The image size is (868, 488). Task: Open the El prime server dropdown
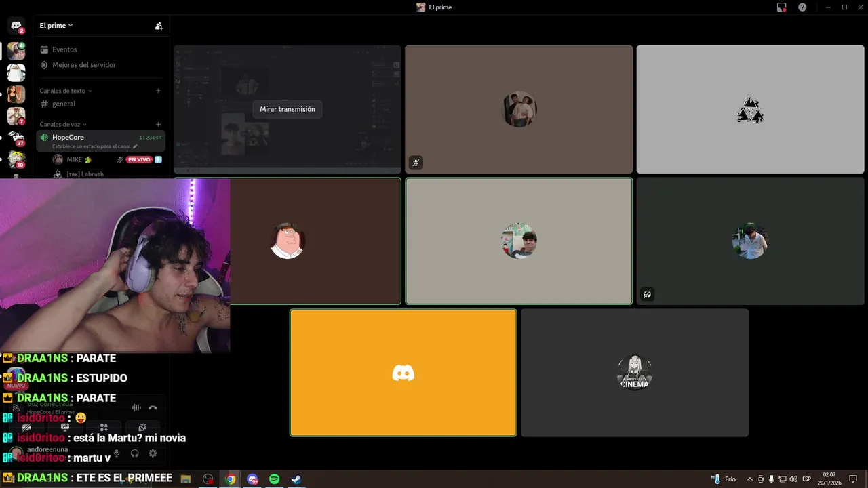point(56,26)
